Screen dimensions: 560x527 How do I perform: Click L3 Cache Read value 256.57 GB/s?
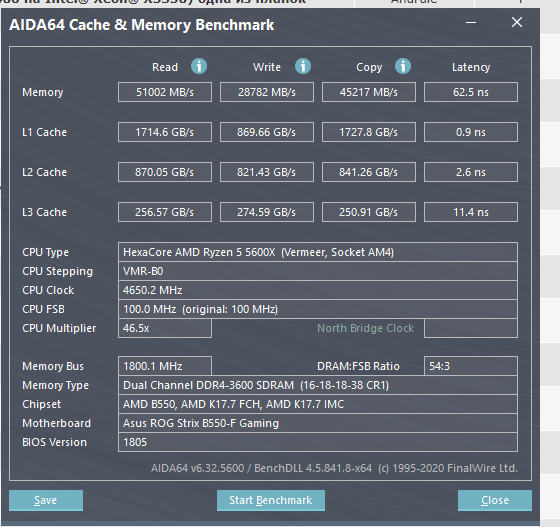(165, 212)
